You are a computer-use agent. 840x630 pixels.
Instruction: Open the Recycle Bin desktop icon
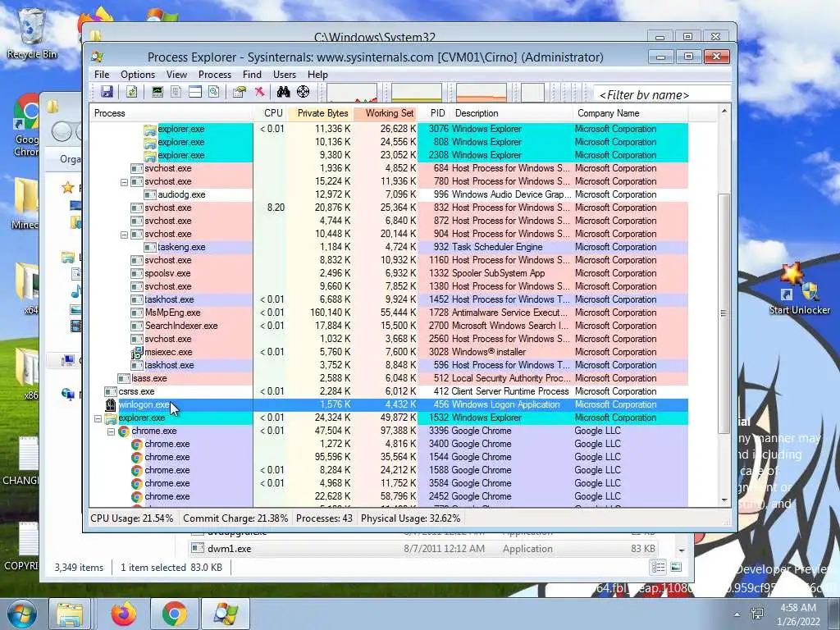click(x=32, y=33)
